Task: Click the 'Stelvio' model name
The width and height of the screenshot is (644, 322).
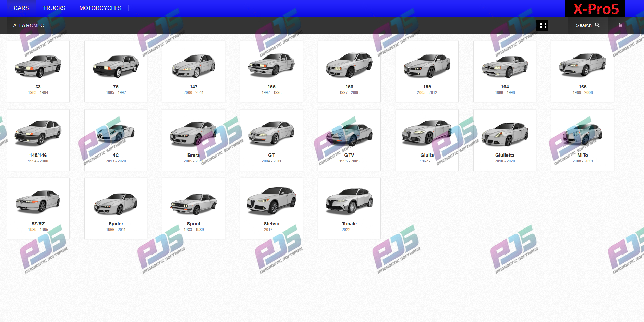Action: point(271,224)
